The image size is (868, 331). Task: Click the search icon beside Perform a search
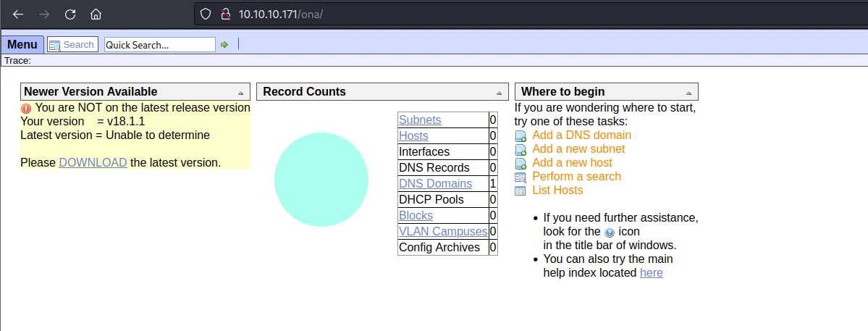pos(521,177)
